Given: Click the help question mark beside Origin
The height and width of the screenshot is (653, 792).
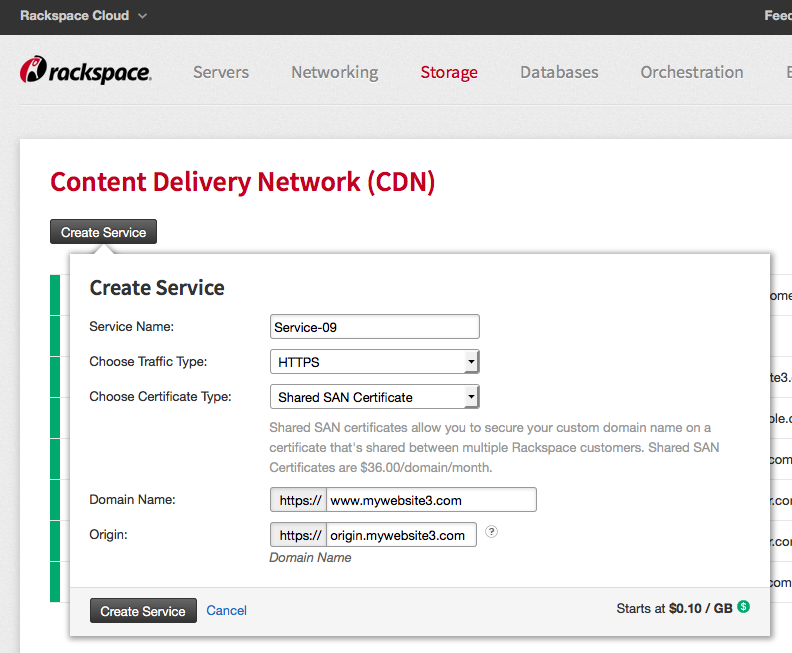Looking at the screenshot, I should tap(491, 531).
